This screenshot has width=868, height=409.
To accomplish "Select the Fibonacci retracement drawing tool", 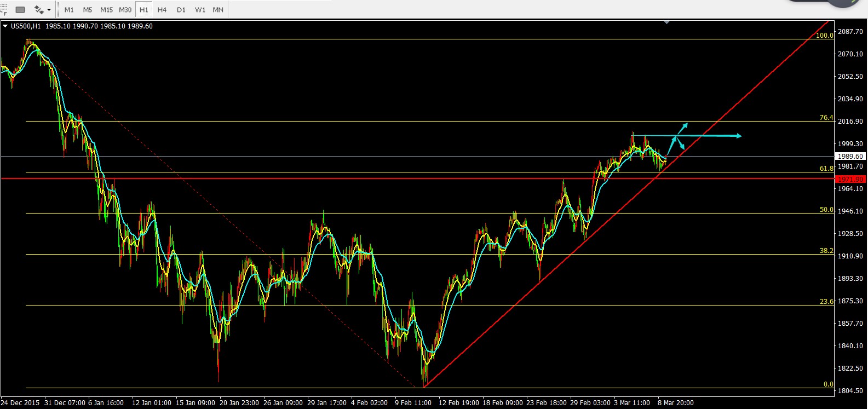I will [3, 10].
